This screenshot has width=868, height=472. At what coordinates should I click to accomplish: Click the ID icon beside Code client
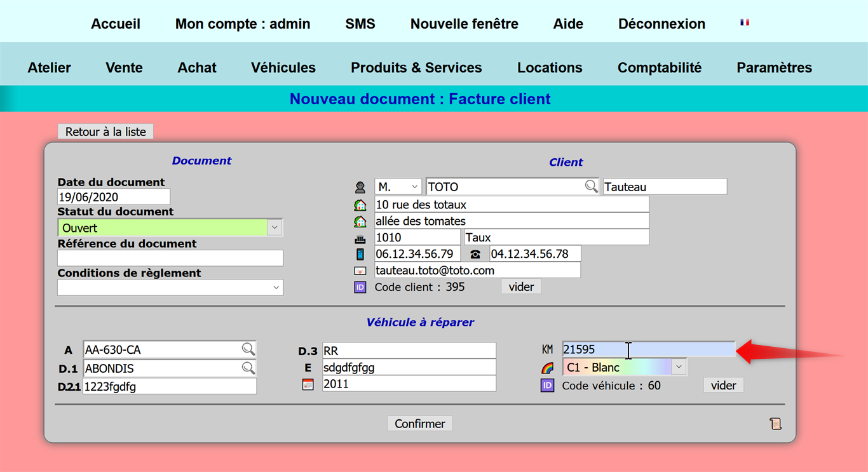coord(360,287)
